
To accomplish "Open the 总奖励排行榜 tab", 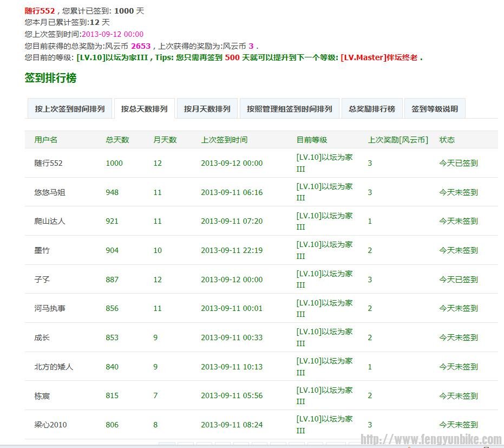I will click(371, 108).
